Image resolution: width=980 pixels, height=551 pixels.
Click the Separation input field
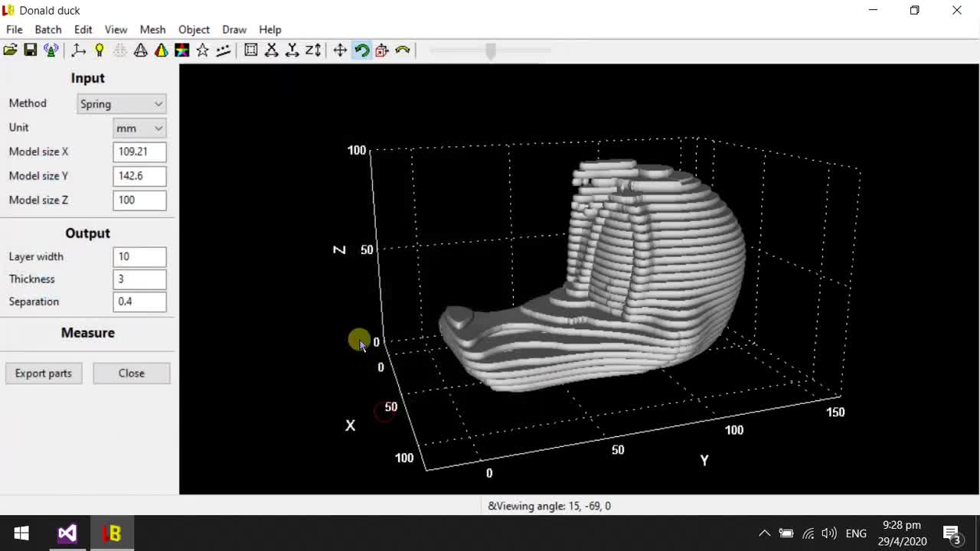coord(139,302)
